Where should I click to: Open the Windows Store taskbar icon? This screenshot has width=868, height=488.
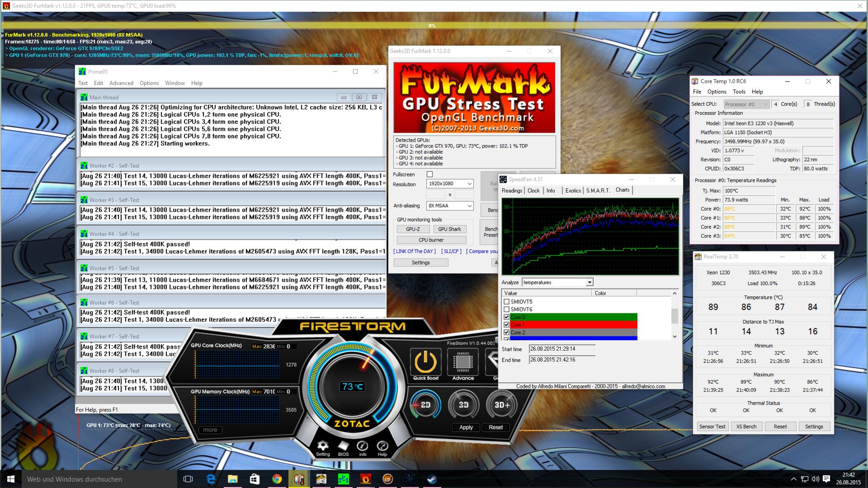(255, 479)
